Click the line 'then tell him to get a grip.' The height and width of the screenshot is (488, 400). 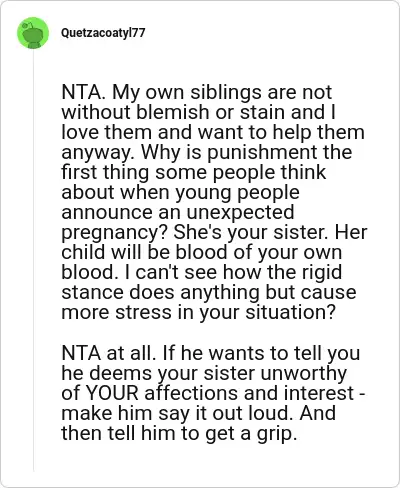[179, 433]
